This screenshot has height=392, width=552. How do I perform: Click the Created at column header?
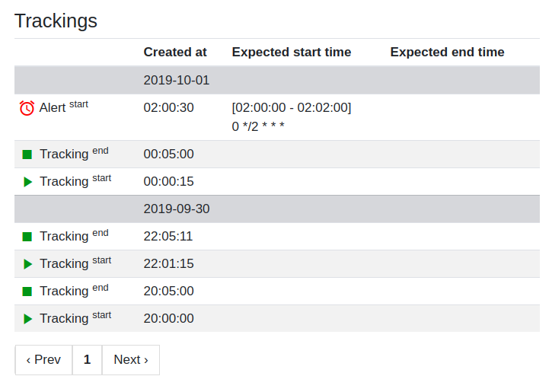point(175,52)
